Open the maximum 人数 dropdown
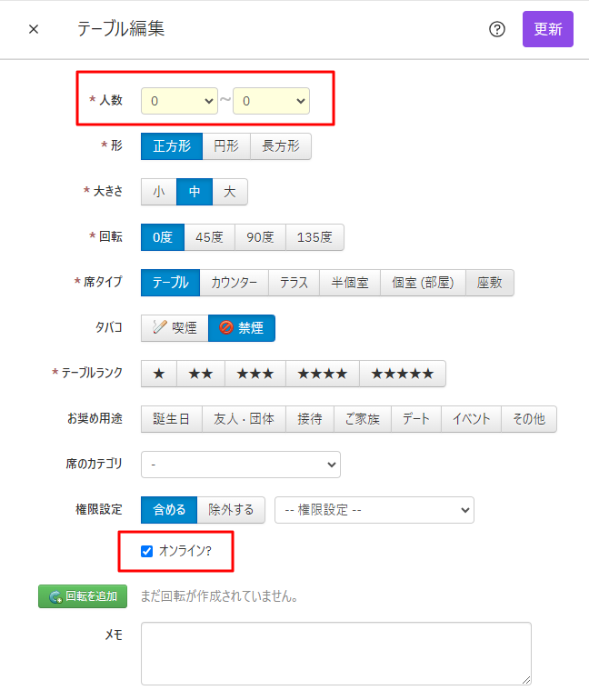This screenshot has width=589, height=700. [x=271, y=101]
